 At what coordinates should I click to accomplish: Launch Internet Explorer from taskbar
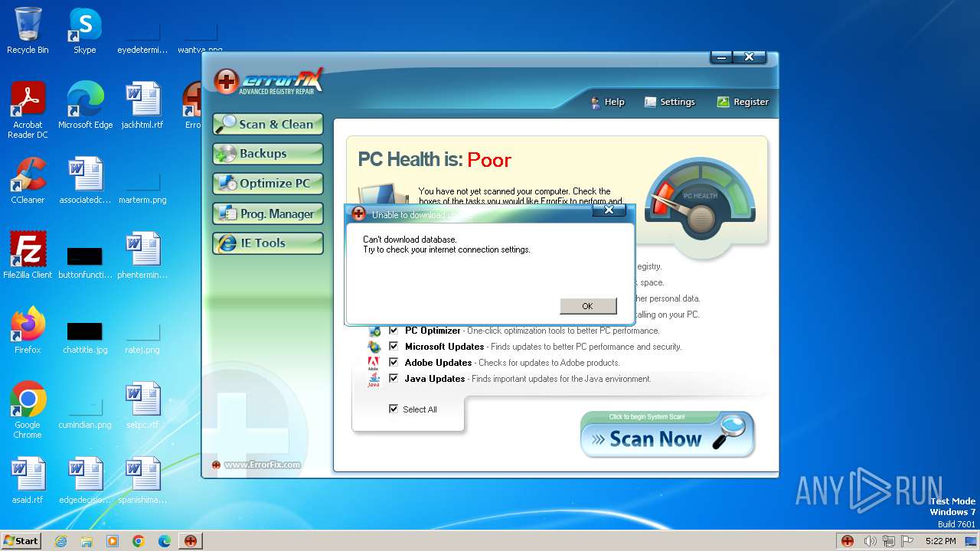(61, 541)
